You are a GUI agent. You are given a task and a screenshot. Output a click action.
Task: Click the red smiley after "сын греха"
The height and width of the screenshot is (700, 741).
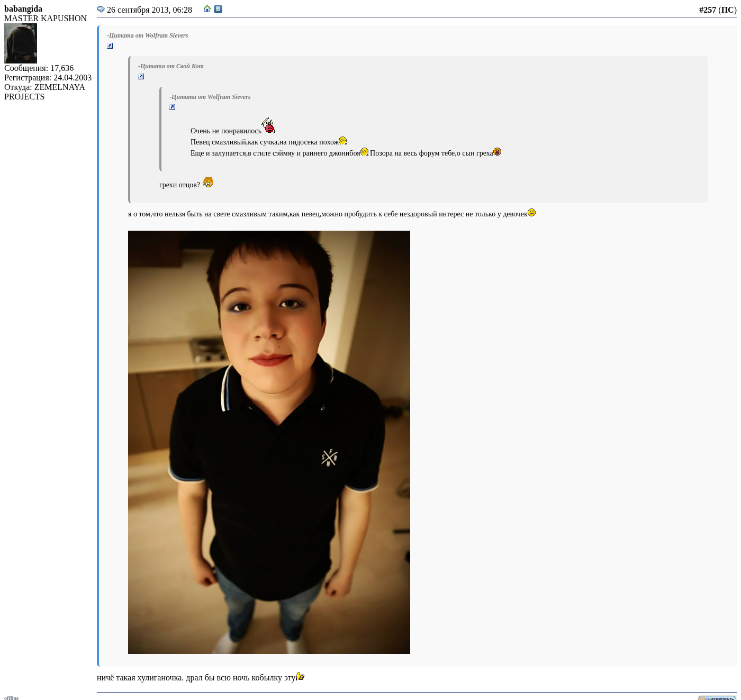[498, 152]
